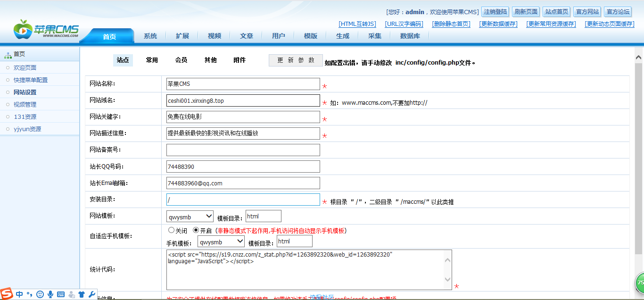Click the page vertical scrollbar up arrow
The height and width of the screenshot is (300, 644).
click(639, 57)
